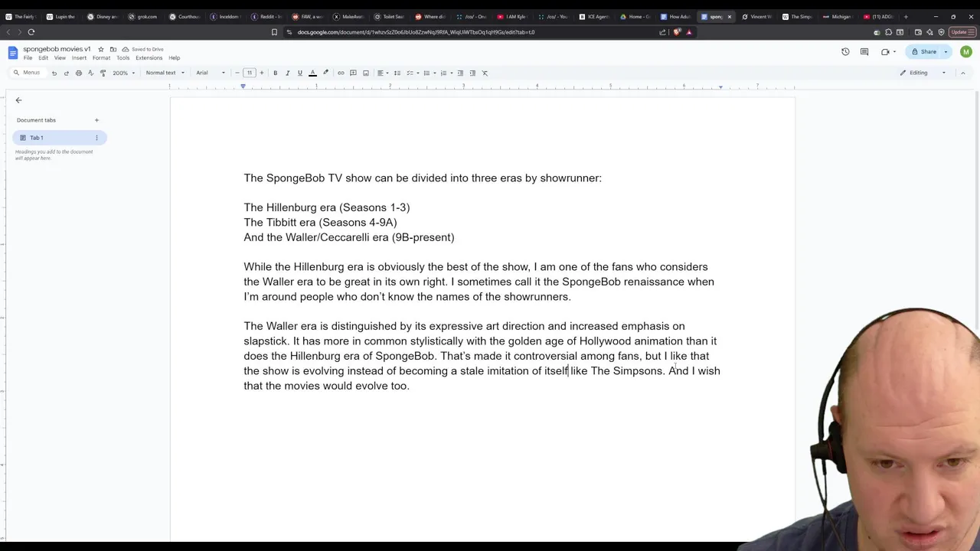Image resolution: width=980 pixels, height=551 pixels.
Task: Toggle italic formatting
Action: click(x=287, y=73)
